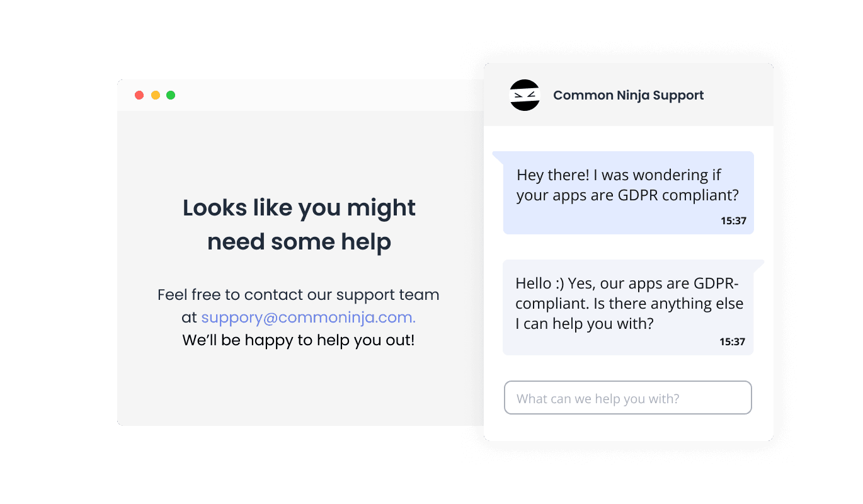Click the yellow minimize window dot
This screenshot has width=863, height=504.
[156, 95]
